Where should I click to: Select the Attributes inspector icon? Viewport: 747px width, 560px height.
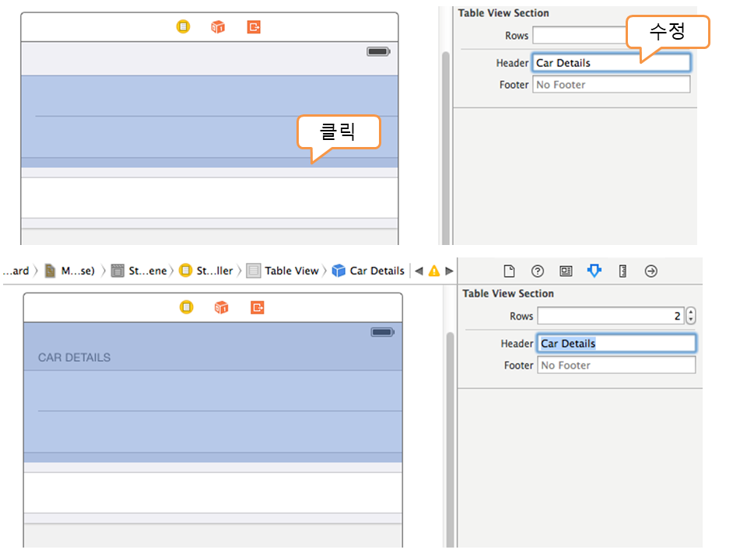[x=594, y=271]
